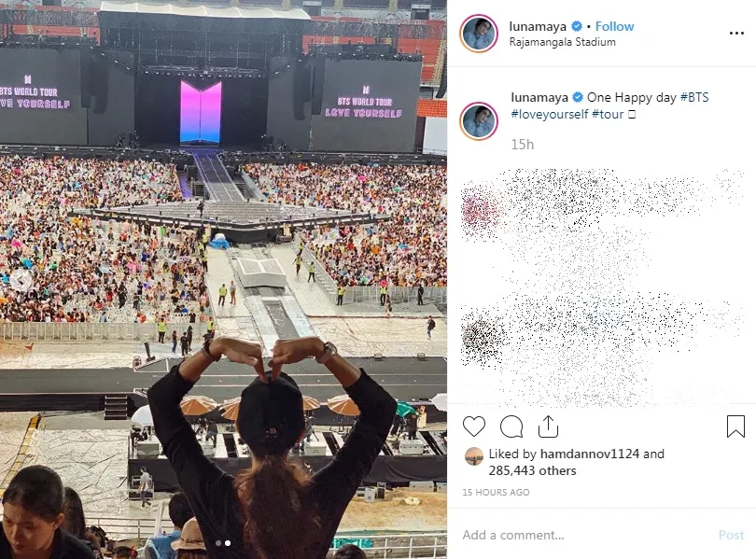
Task: Open the 15 HOURS AGO timestamp
Action: point(496,492)
